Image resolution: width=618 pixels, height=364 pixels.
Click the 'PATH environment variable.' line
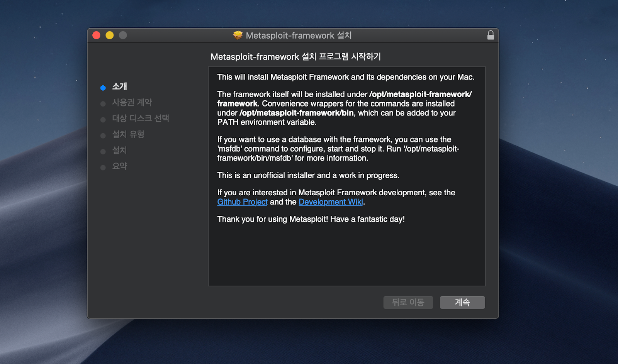point(267,122)
